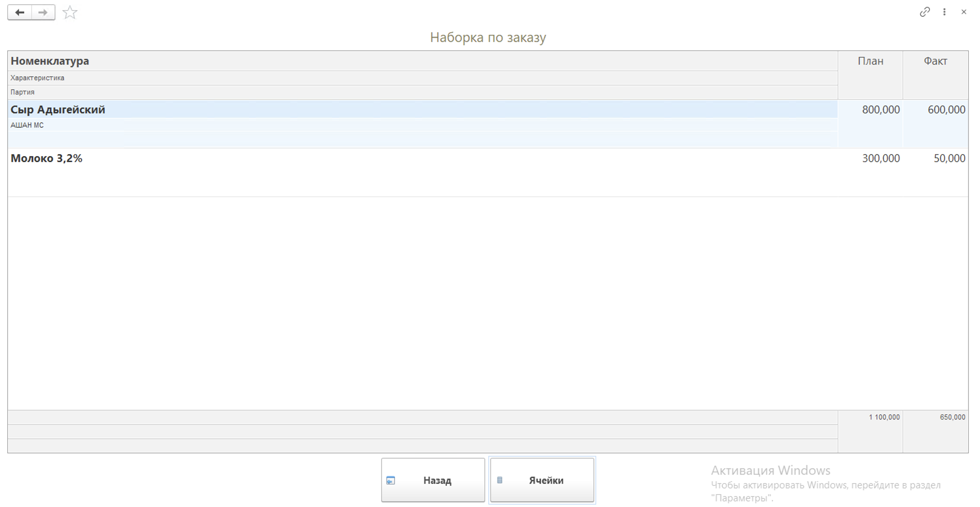Copy link with chain icon
Viewport: 980px width, 507px height.
point(924,12)
